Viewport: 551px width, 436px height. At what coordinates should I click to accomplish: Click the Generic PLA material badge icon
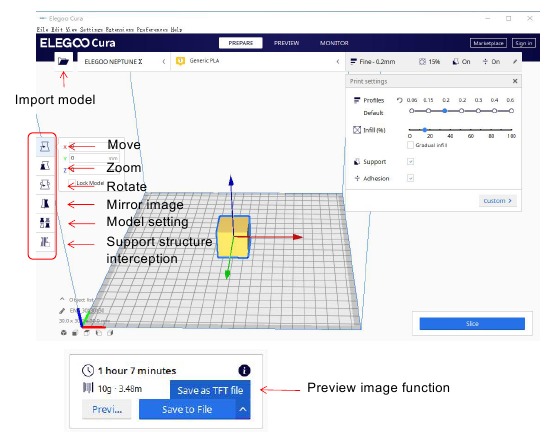coord(180,61)
